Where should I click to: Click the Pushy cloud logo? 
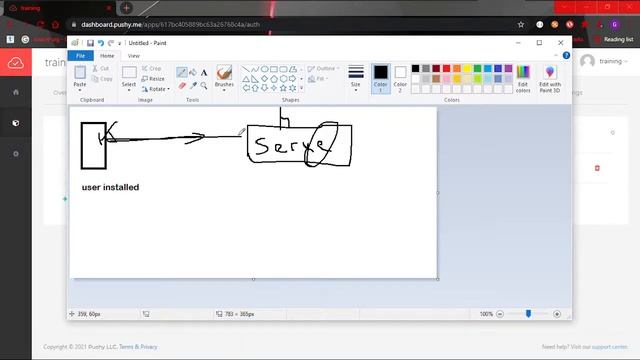(16, 63)
